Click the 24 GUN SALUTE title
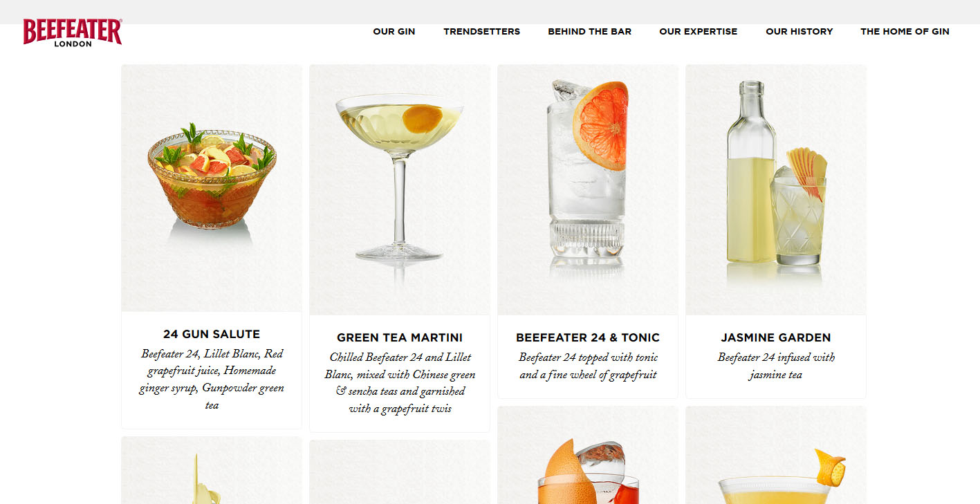This screenshot has height=504, width=980. coord(212,335)
